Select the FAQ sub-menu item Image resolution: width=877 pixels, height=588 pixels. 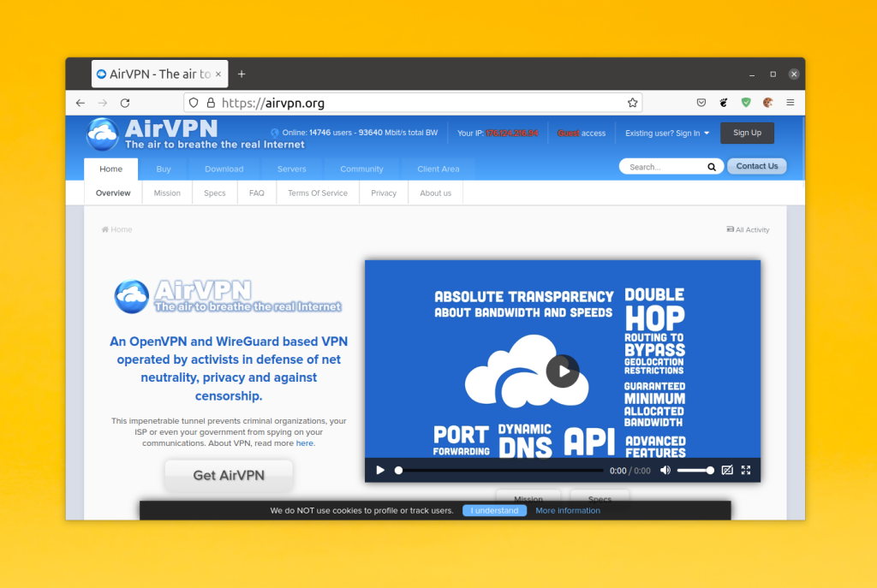(257, 193)
